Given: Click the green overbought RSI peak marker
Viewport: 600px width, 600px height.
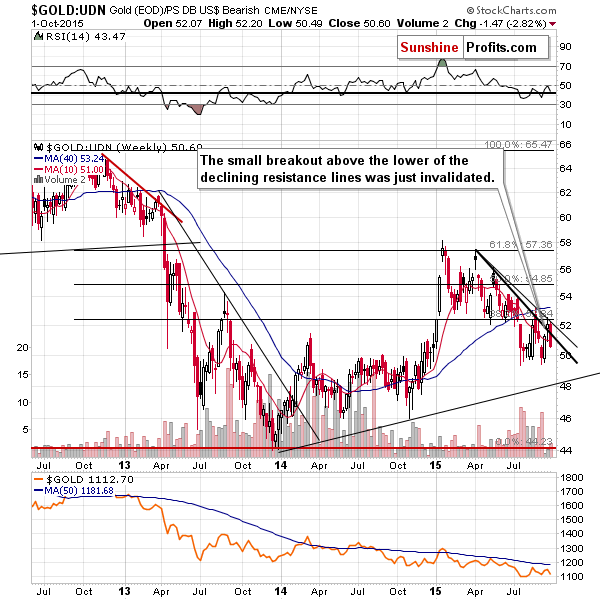Looking at the screenshot, I should 442,63.
